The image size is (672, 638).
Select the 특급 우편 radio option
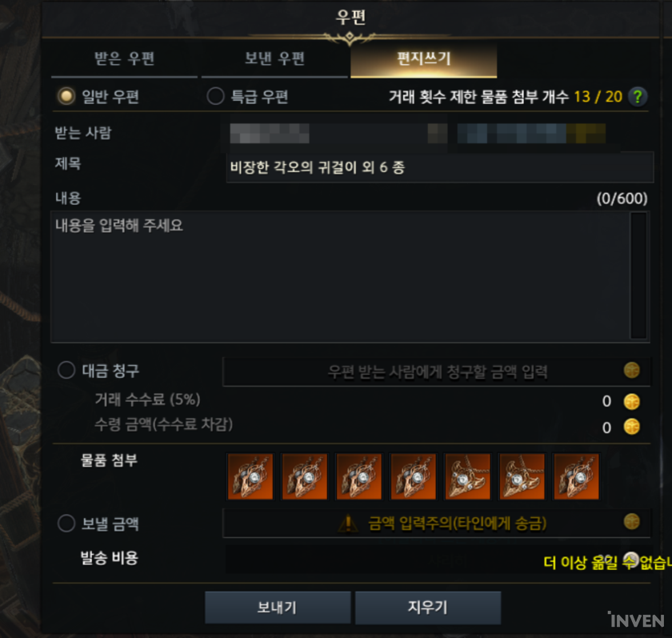point(215,96)
